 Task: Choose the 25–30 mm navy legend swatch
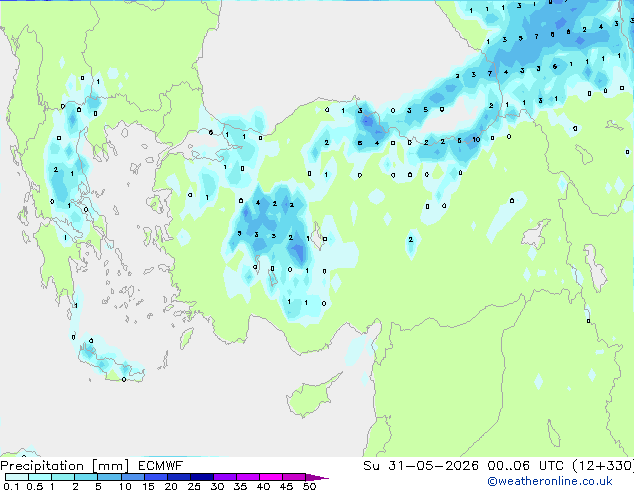[202, 477]
